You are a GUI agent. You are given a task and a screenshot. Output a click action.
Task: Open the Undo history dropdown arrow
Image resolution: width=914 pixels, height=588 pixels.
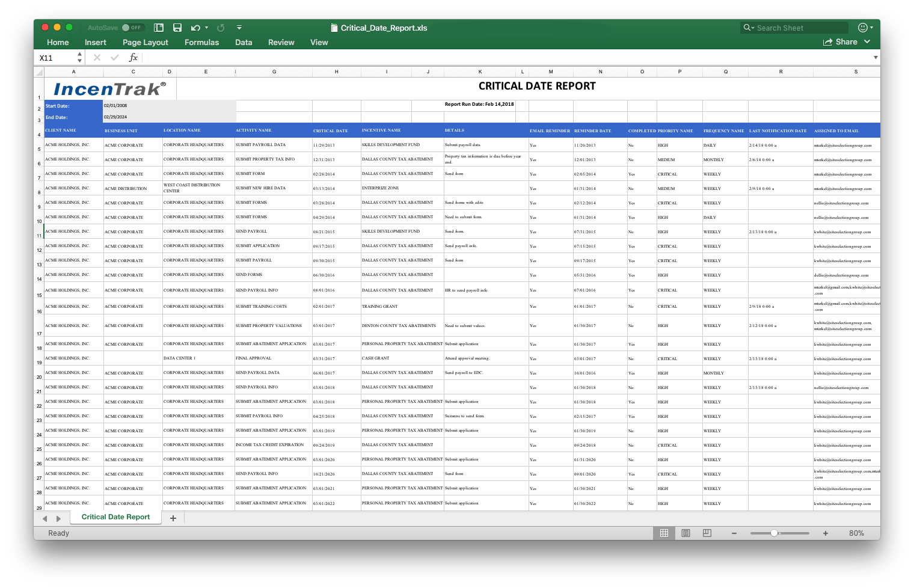coord(206,28)
